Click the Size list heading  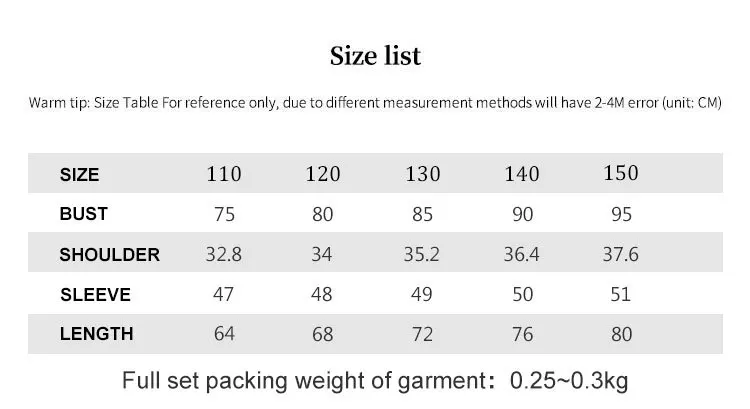click(375, 55)
